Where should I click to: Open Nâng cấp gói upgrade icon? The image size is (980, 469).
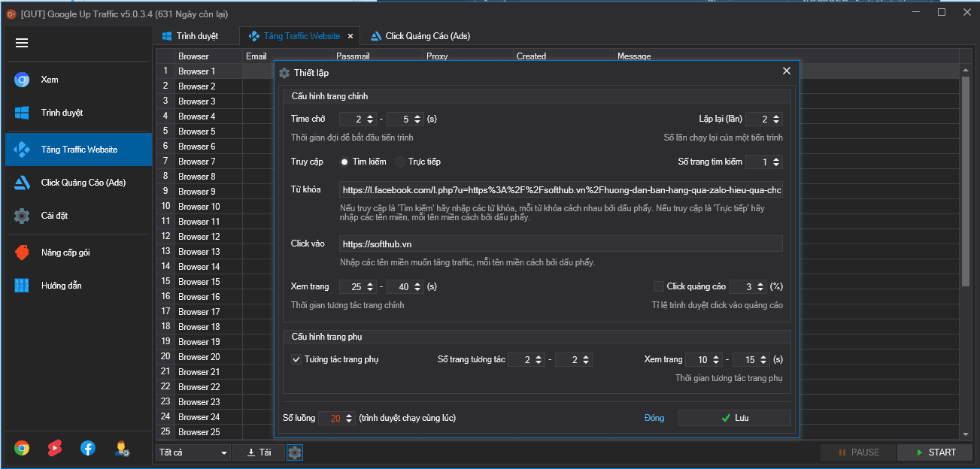[22, 253]
